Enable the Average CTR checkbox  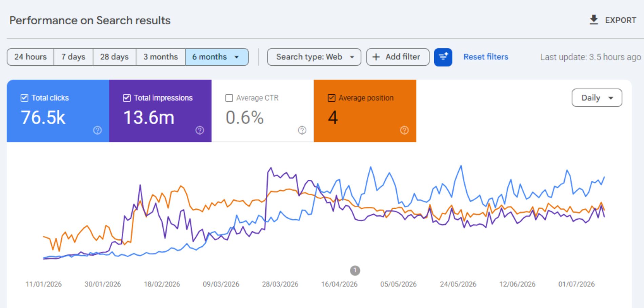pos(229,98)
